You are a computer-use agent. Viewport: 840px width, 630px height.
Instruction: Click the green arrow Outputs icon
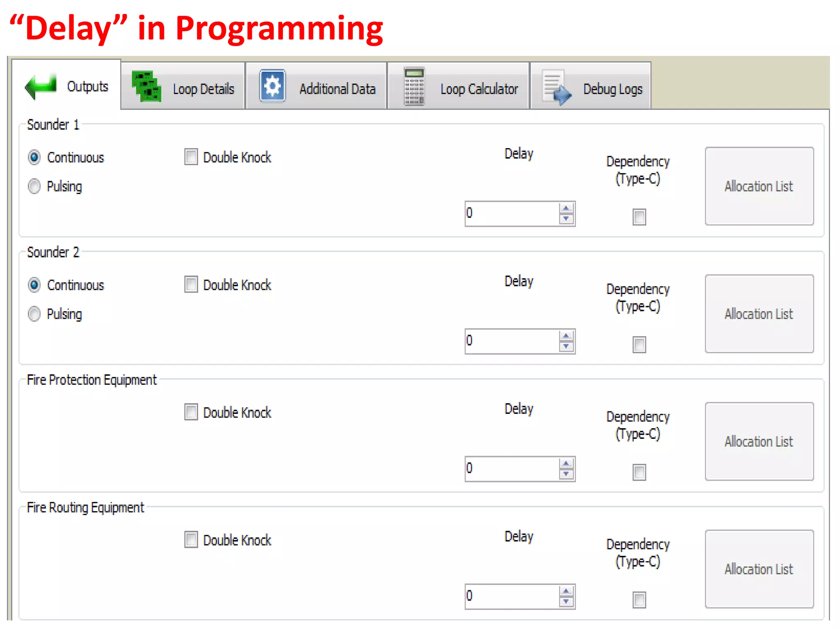click(x=41, y=86)
